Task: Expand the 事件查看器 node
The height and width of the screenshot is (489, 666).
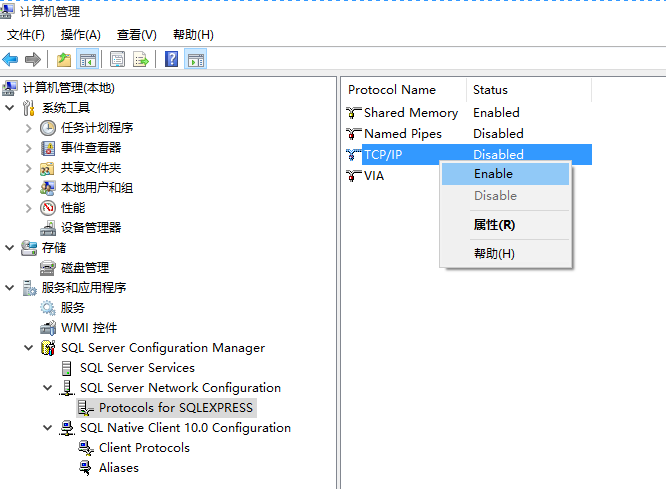Action: (x=28, y=148)
